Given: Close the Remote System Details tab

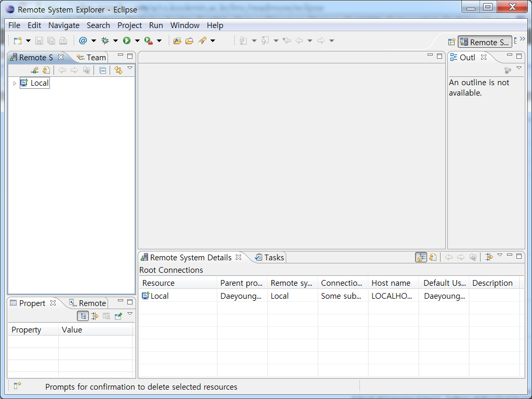Looking at the screenshot, I should 238,257.
